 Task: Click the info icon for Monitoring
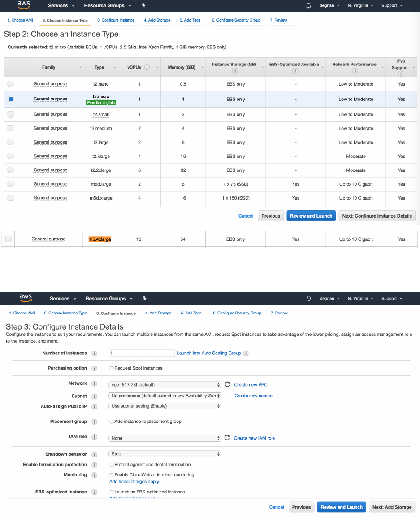coord(95,475)
